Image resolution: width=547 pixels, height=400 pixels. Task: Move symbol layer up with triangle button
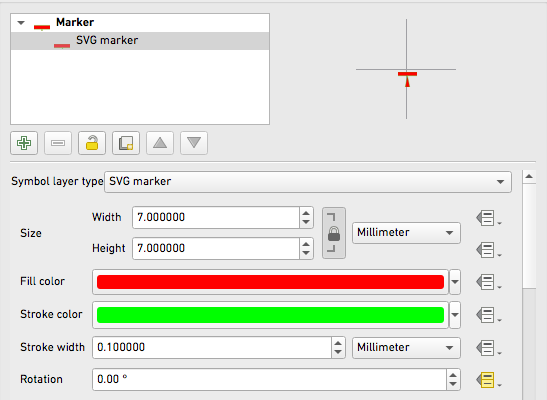160,143
